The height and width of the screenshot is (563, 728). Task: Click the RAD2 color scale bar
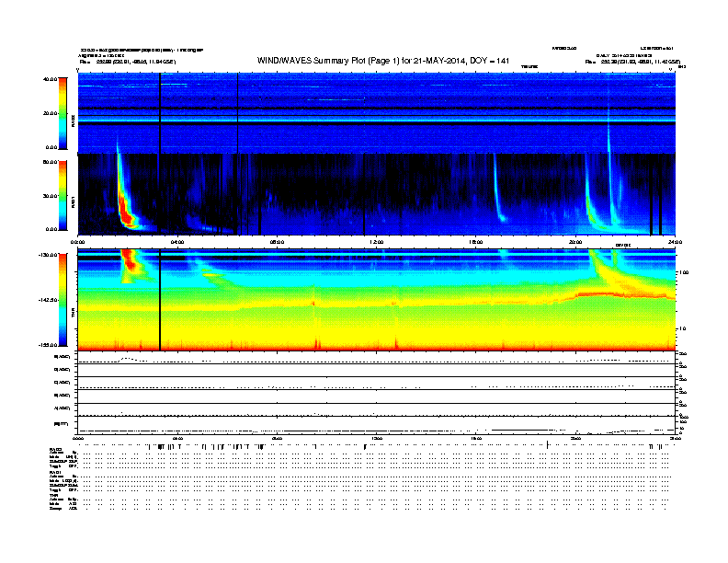coord(63,113)
